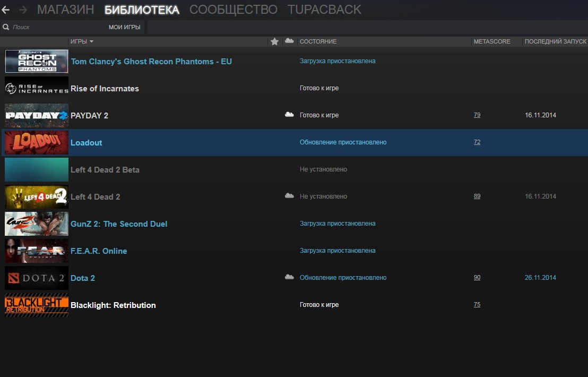Expand the ИГРЫ column sort arrow
Viewport: 588px width, 377px height.
point(91,41)
